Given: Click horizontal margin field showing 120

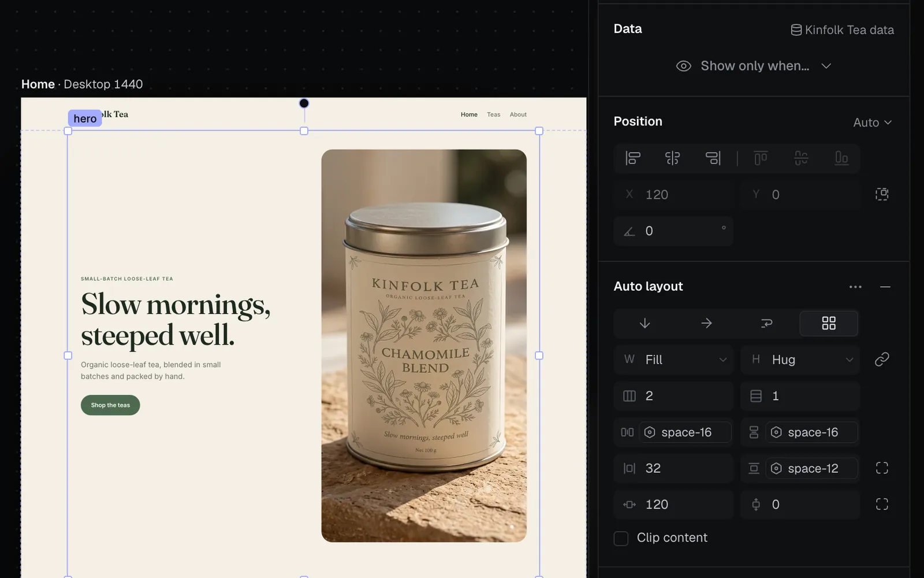Looking at the screenshot, I should [x=674, y=505].
